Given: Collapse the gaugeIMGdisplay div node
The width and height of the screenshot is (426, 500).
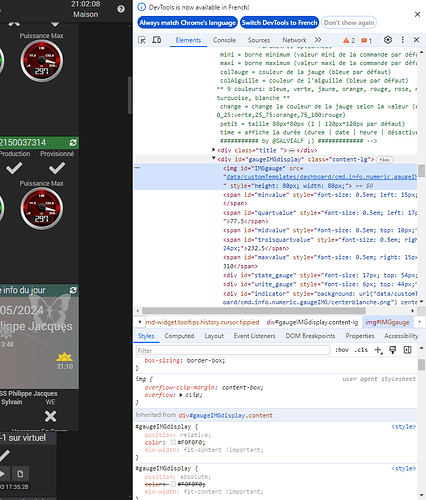Looking at the screenshot, I should tap(214, 158).
